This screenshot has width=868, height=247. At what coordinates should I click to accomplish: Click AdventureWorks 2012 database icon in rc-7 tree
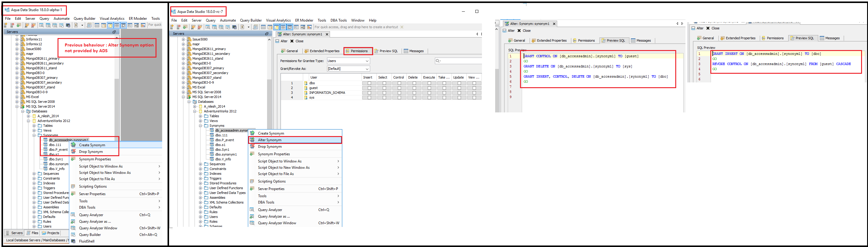pyautogui.click(x=201, y=111)
